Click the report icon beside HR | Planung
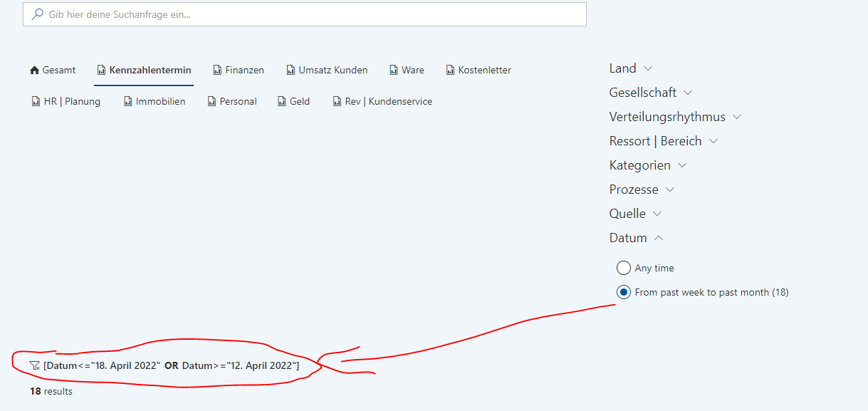 tap(36, 101)
